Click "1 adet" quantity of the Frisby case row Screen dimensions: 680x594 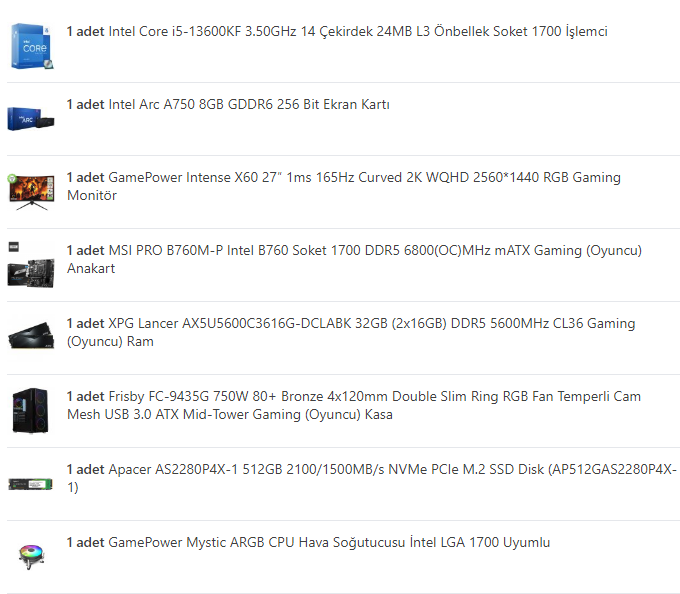click(x=85, y=396)
